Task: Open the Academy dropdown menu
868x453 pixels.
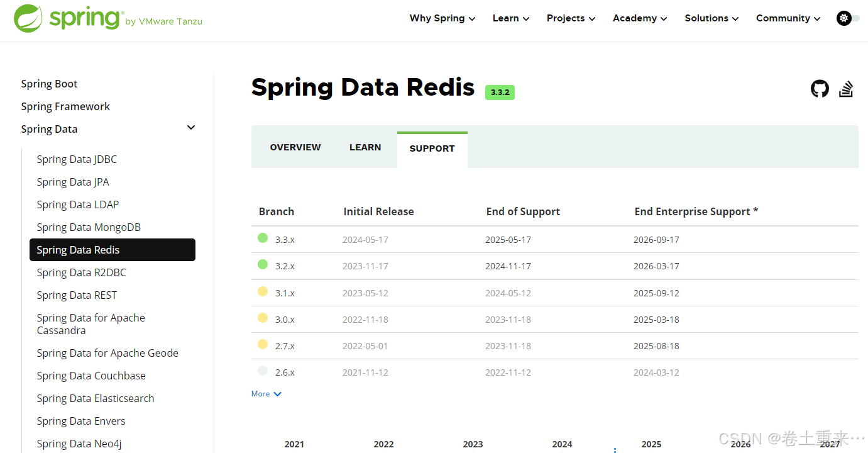Action: tap(640, 18)
